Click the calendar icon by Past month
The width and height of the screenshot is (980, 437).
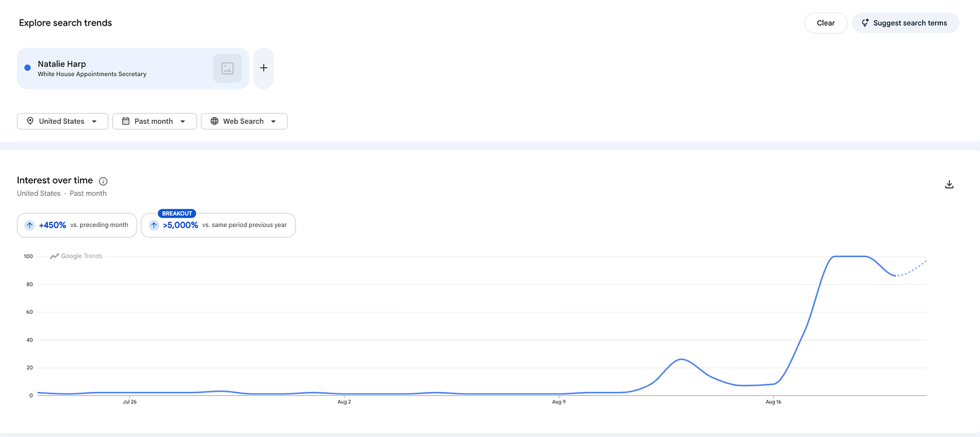[125, 121]
